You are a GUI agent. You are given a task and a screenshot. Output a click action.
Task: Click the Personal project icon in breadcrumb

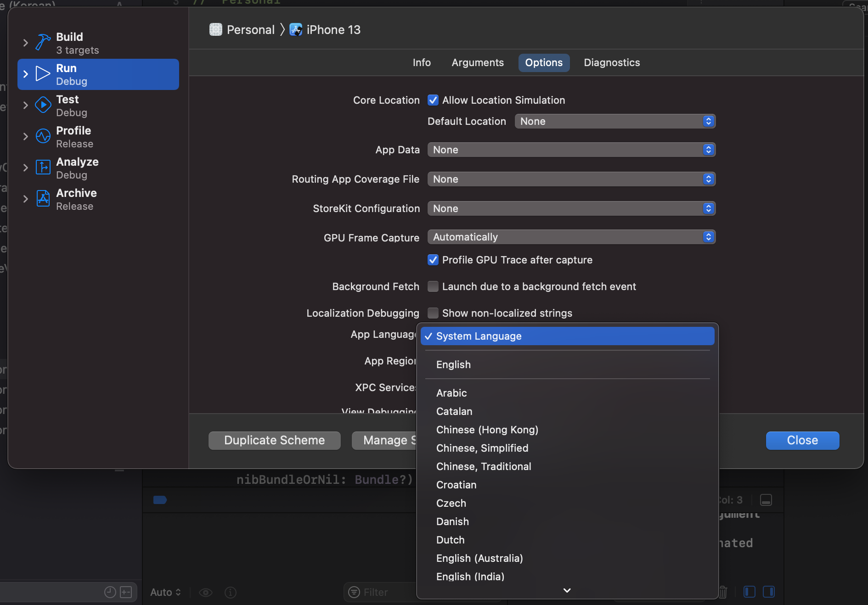point(215,29)
